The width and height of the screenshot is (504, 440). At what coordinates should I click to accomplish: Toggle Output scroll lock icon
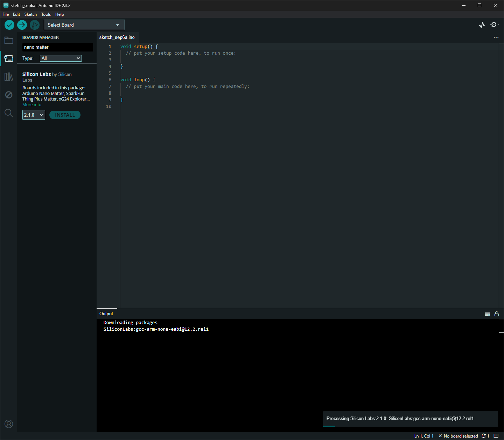coord(497,314)
